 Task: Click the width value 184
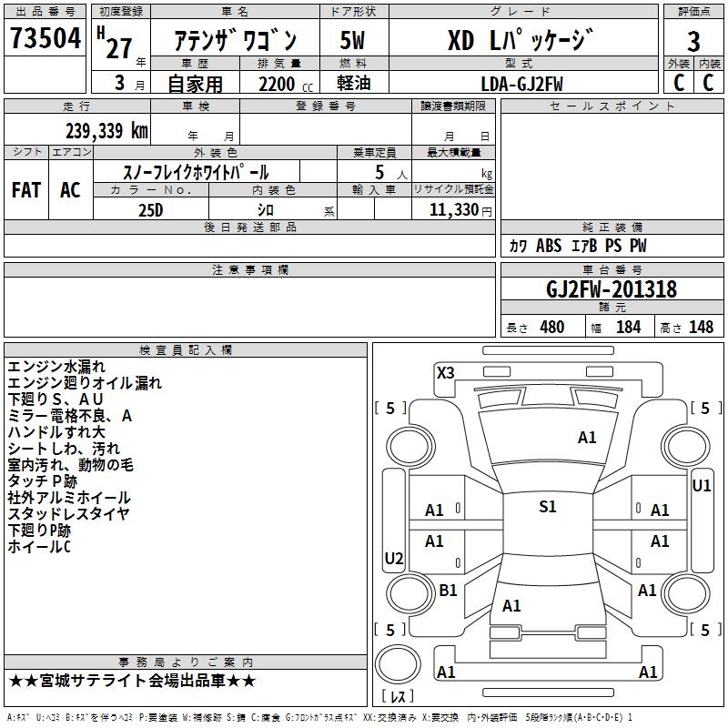[x=628, y=328]
